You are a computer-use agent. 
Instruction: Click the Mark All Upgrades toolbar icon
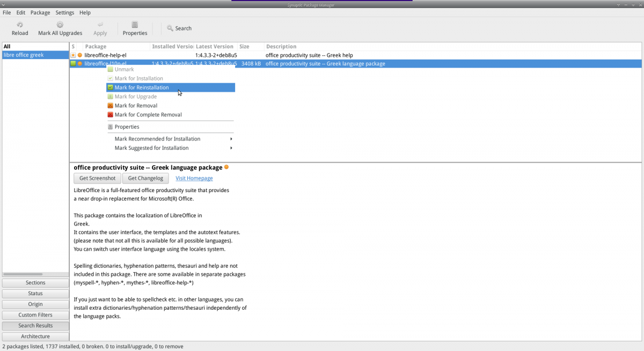point(60,25)
